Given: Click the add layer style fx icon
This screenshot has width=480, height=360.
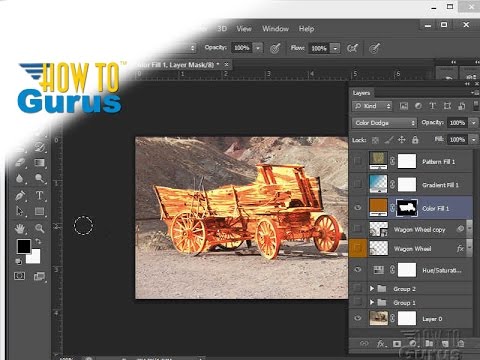Looking at the screenshot, I should click(x=381, y=343).
